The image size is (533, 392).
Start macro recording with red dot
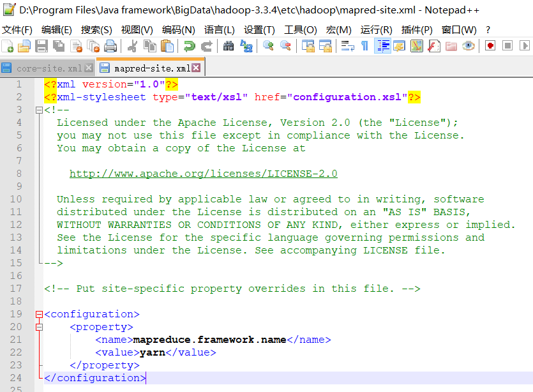click(x=490, y=46)
